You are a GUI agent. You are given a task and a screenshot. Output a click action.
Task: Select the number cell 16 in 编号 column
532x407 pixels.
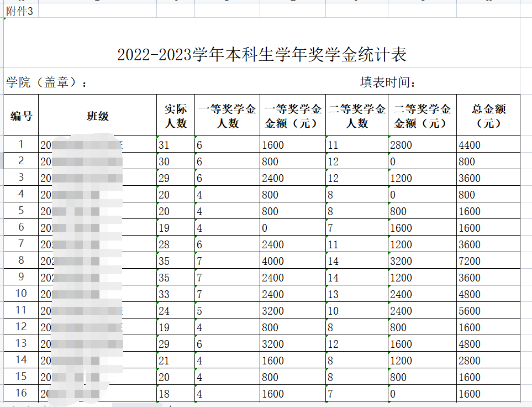tap(21, 393)
